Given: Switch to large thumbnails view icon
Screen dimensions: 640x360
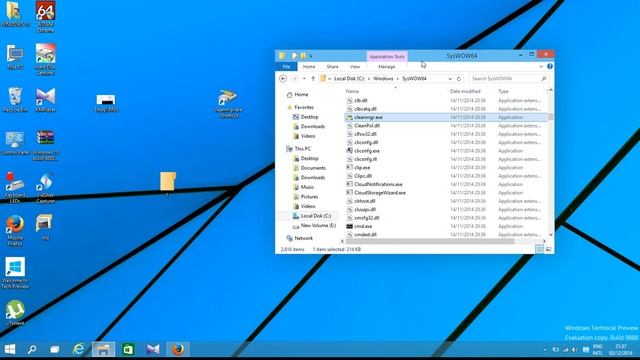Looking at the screenshot, I should (x=548, y=249).
